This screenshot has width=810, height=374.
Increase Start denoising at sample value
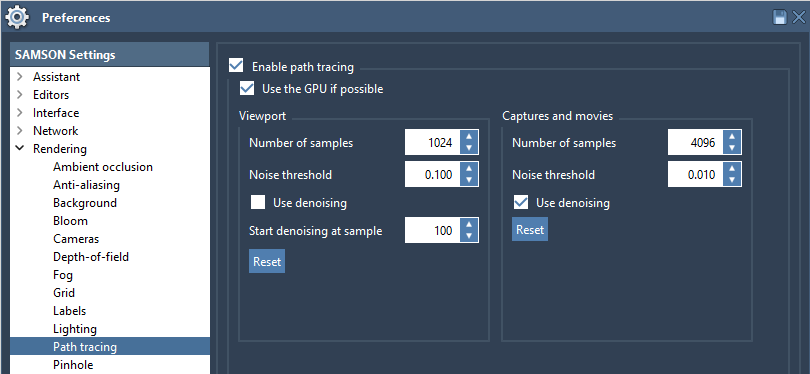tap(469, 225)
